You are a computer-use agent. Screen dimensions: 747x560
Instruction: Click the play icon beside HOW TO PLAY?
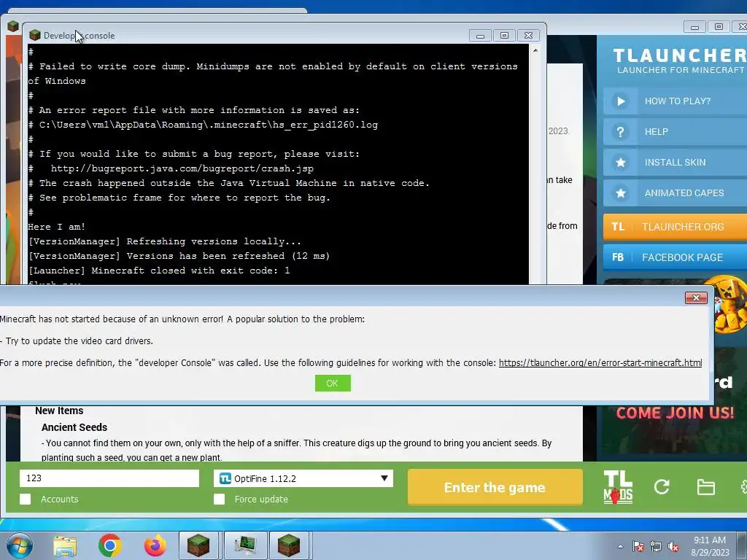coord(620,101)
